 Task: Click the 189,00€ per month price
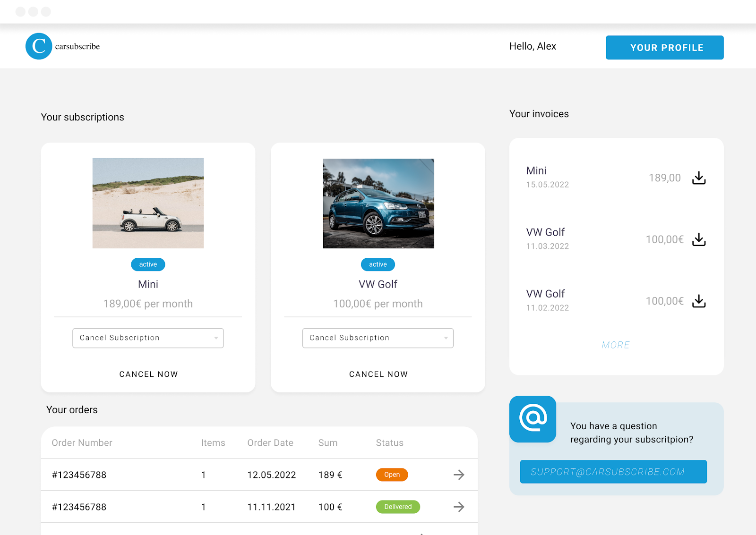(x=148, y=304)
